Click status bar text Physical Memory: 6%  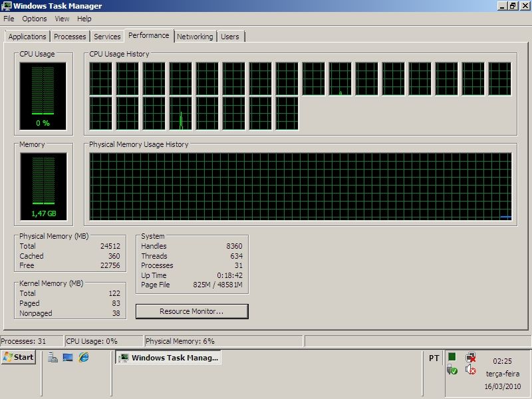(180, 341)
